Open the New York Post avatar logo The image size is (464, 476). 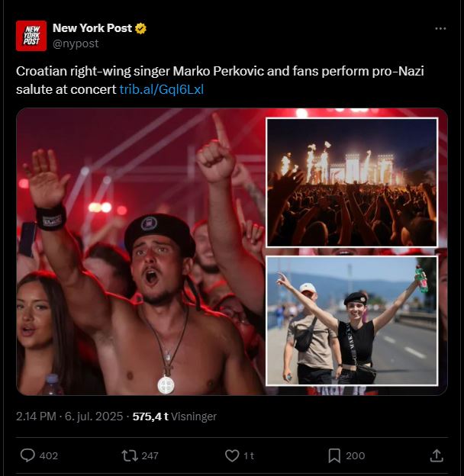point(31,36)
